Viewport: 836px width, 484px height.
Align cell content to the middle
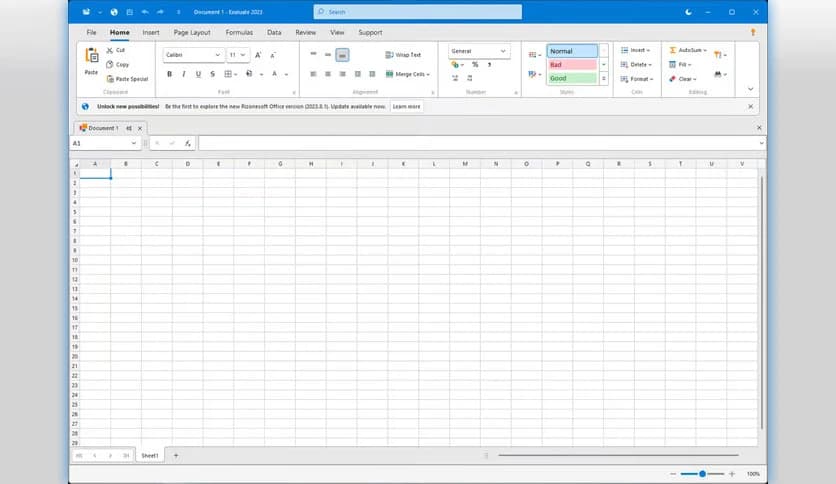(328, 54)
